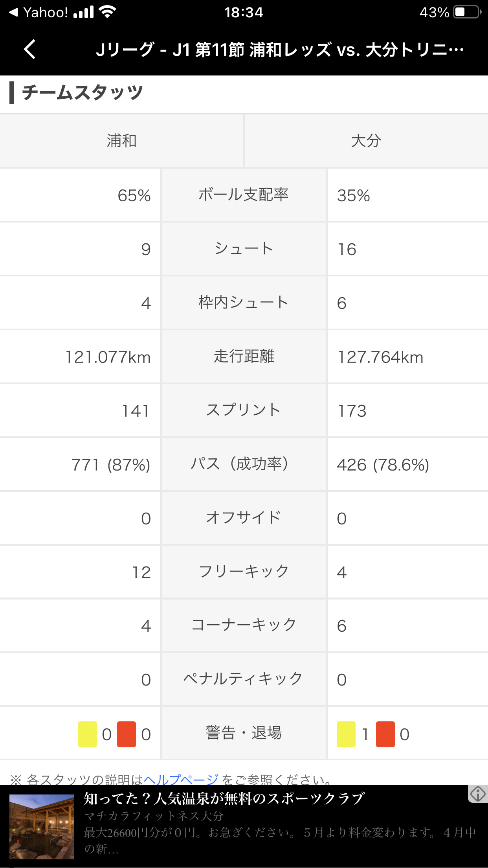Tap the ad info icon
This screenshot has height=868, width=488.
478,794
